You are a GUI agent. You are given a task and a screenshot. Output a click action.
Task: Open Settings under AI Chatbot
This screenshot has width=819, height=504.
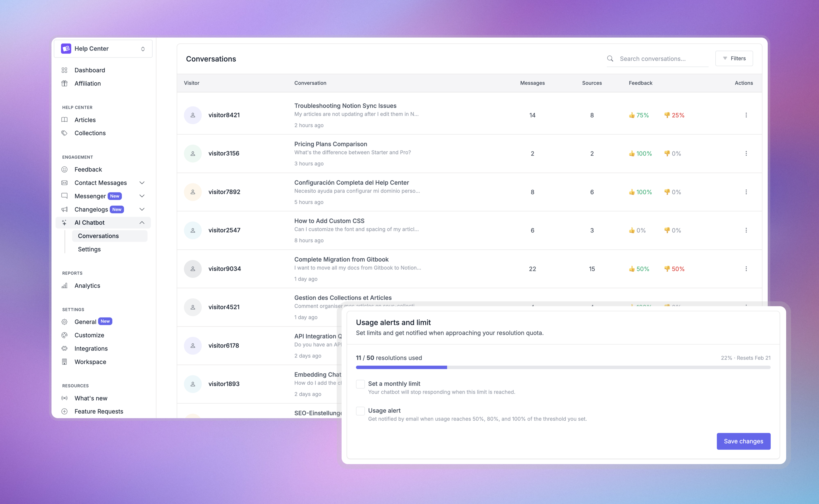89,249
